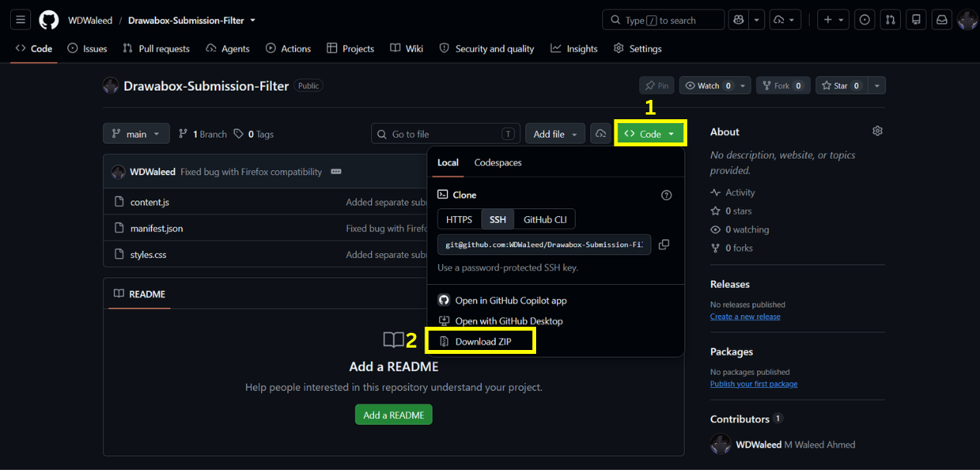
Task: Open the repositories icon in the header
Action: [x=916, y=20]
